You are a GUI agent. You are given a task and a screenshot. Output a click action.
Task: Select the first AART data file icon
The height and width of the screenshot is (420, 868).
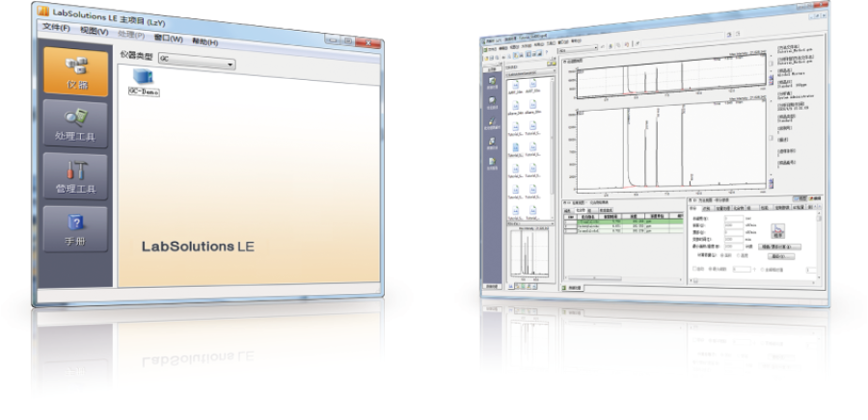pos(515,85)
